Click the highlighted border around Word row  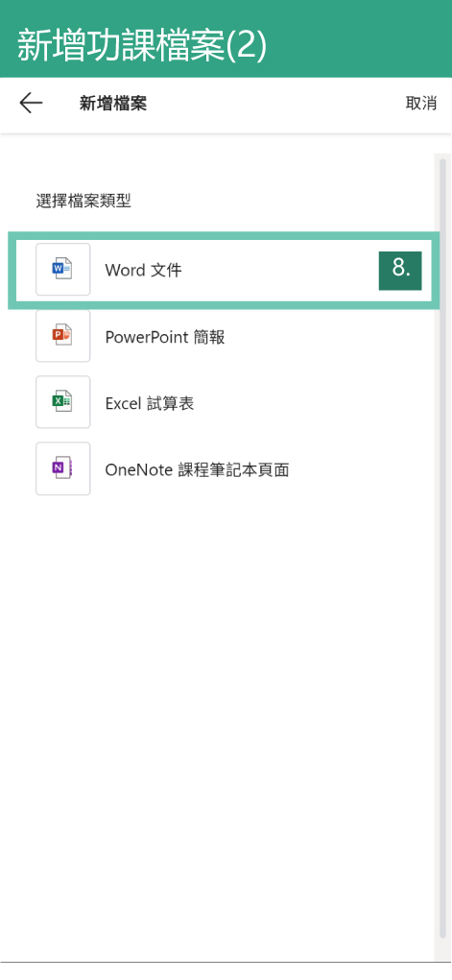coord(224,235)
